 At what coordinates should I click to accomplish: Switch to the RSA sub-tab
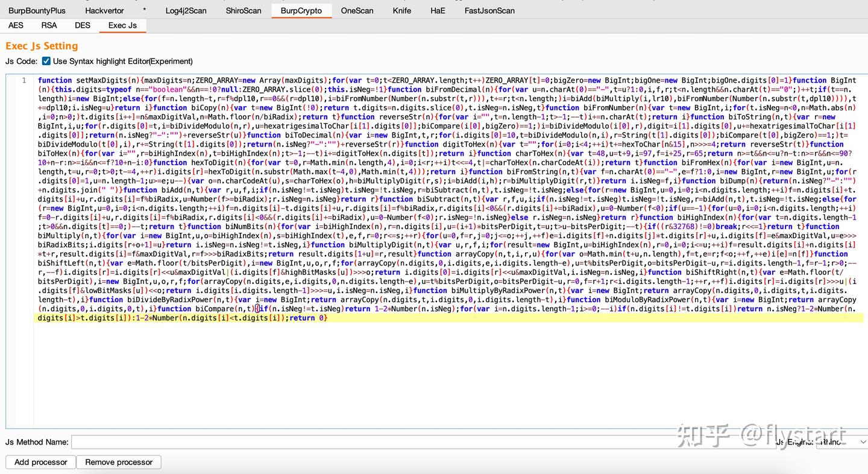coord(49,25)
